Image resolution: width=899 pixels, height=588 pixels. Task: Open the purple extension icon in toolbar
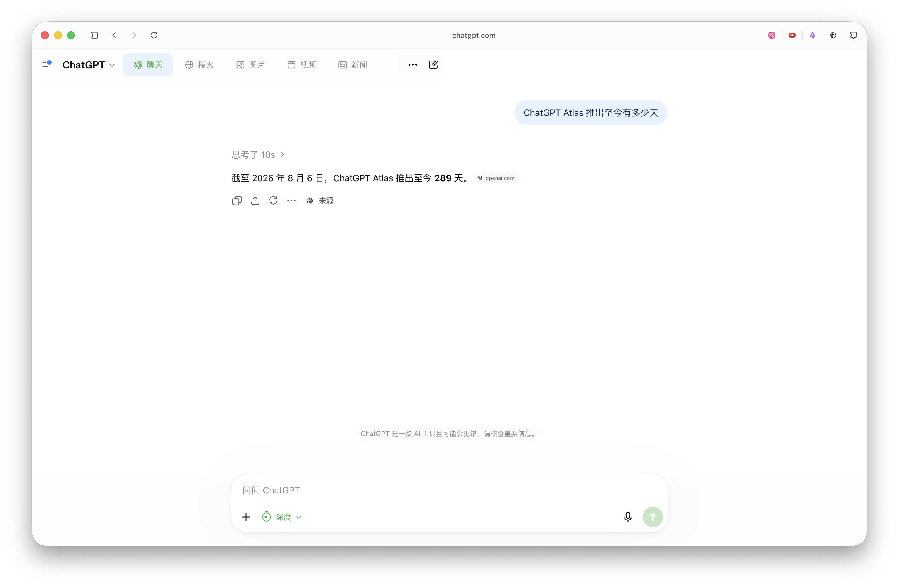tap(813, 35)
